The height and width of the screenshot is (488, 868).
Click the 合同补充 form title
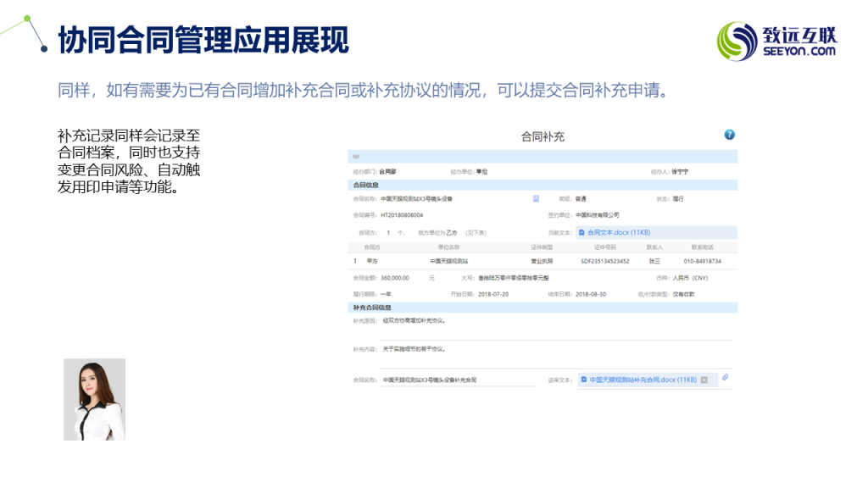542,136
